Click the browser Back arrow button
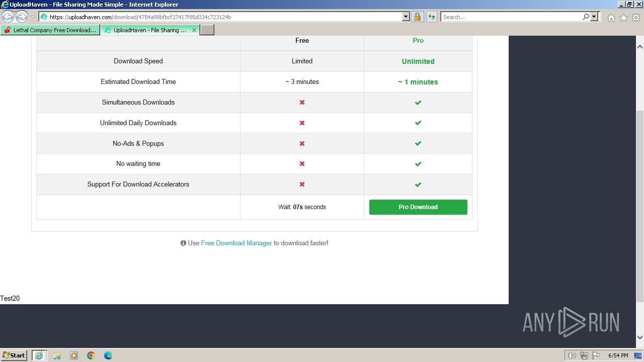The height and width of the screenshot is (362, 644). [x=8, y=17]
